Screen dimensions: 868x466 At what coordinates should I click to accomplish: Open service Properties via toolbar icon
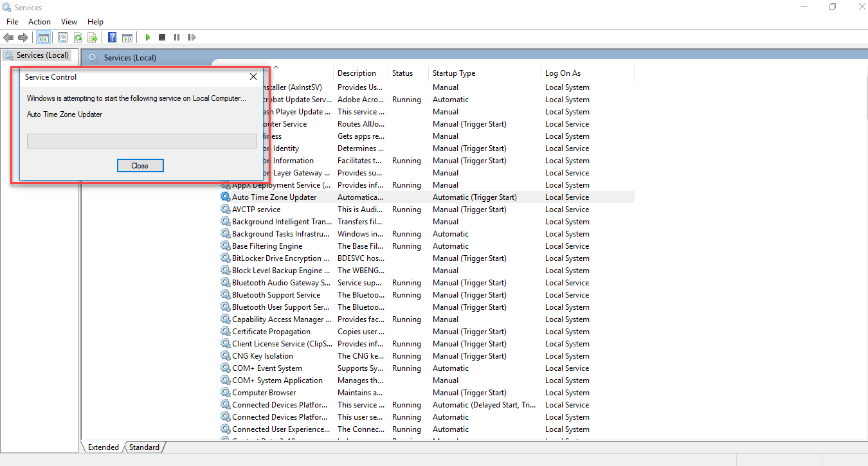coord(62,37)
